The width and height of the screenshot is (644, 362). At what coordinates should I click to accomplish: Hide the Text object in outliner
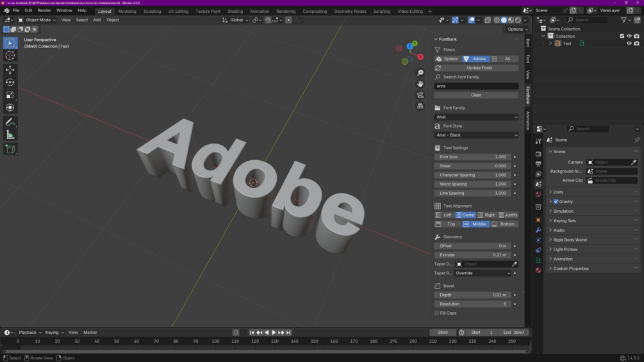tap(629, 44)
